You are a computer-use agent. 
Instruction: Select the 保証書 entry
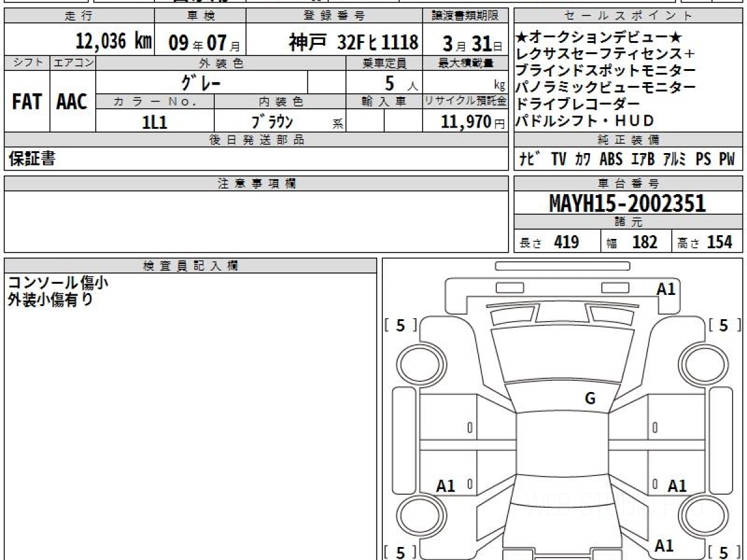(32, 159)
